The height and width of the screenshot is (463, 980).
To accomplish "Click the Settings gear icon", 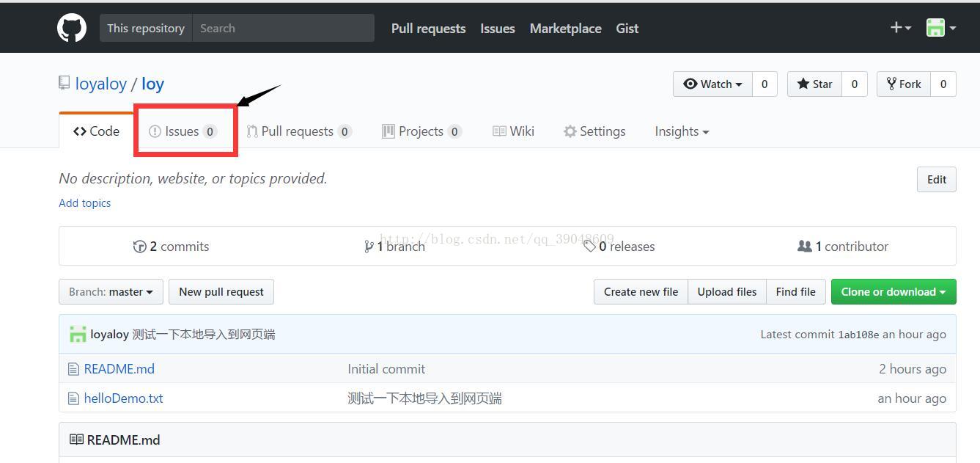I will pos(570,131).
